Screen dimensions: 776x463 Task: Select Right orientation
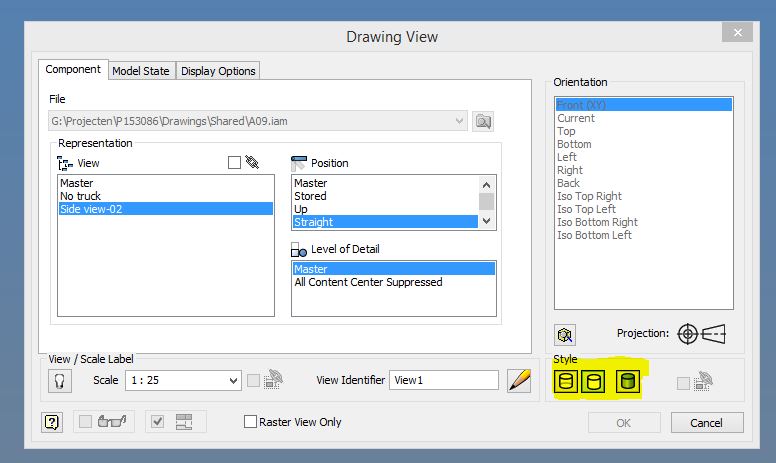[x=643, y=170]
